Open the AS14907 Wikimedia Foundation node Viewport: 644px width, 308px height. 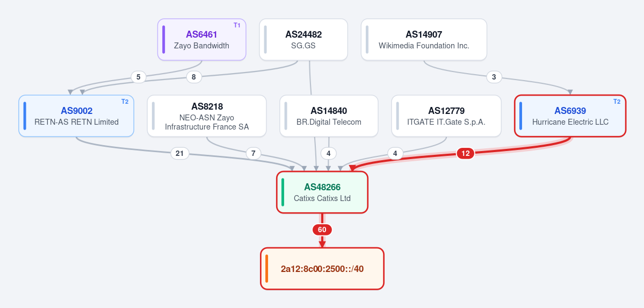pyautogui.click(x=424, y=39)
